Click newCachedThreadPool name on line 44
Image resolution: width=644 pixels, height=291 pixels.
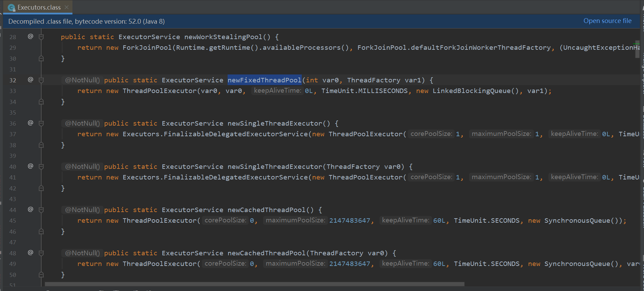(x=266, y=210)
